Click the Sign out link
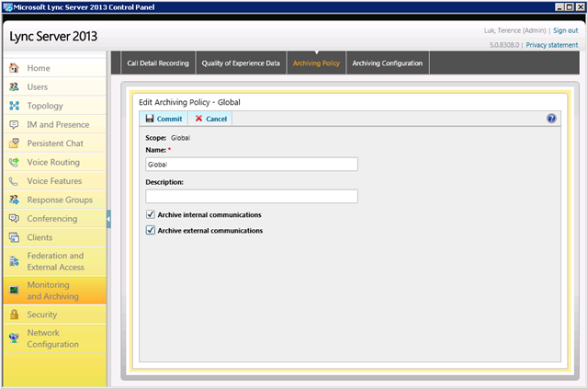Viewport: 588px width, 389px height. pos(565,30)
